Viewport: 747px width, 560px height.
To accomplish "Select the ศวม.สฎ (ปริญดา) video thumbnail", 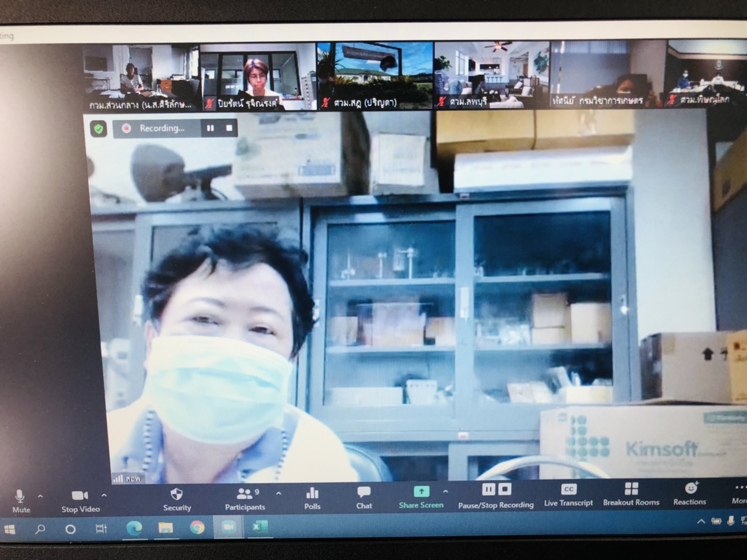I will click(375, 76).
